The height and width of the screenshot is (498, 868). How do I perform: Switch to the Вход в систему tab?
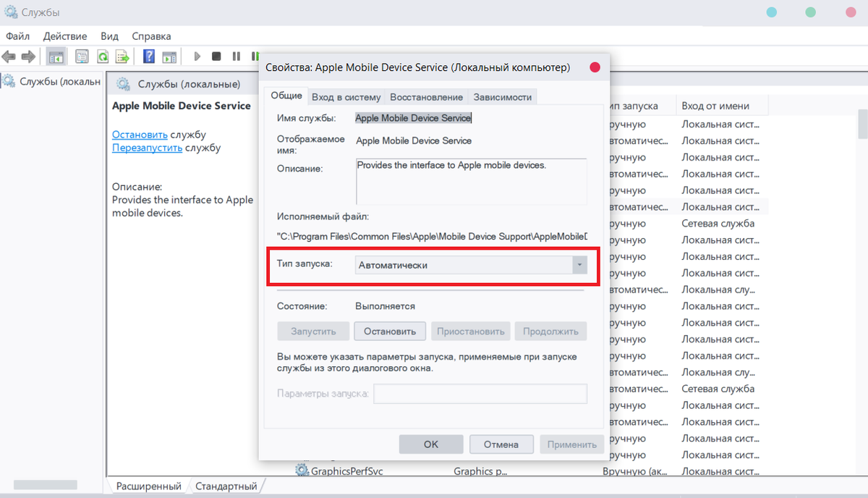point(346,97)
